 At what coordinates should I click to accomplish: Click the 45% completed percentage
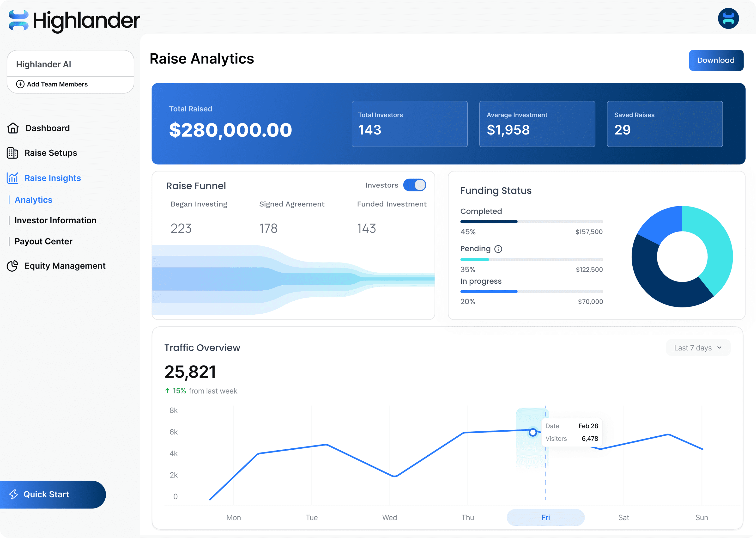468,232
